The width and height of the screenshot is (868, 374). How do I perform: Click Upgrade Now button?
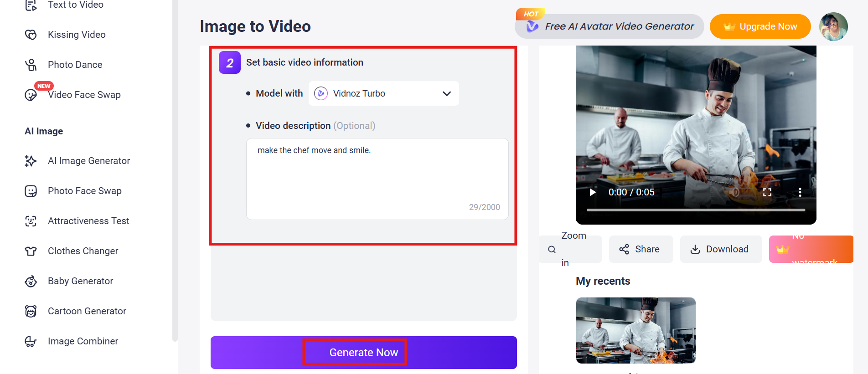(760, 26)
